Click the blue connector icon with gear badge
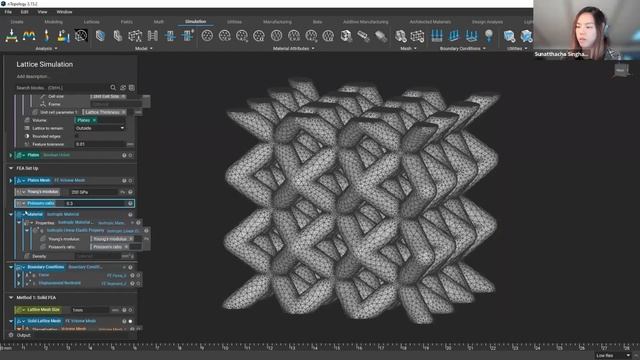Screen dimensions: 640x360 pyautogui.click(x=187, y=36)
